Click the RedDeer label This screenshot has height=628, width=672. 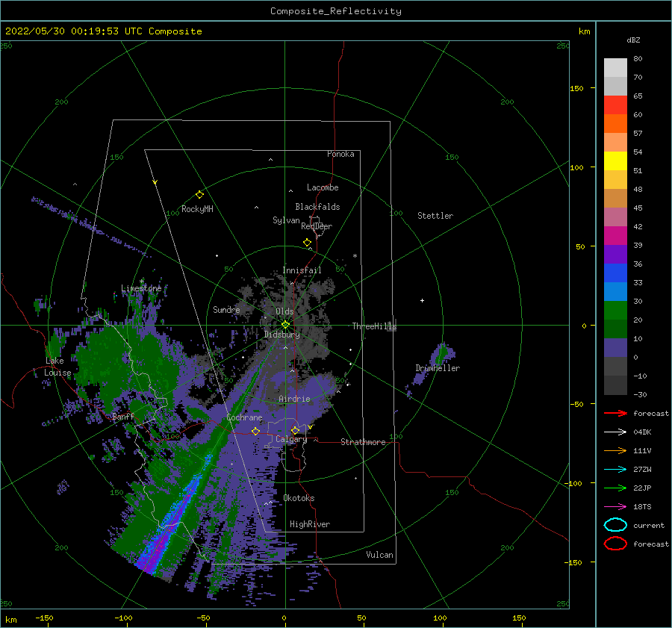317,226
